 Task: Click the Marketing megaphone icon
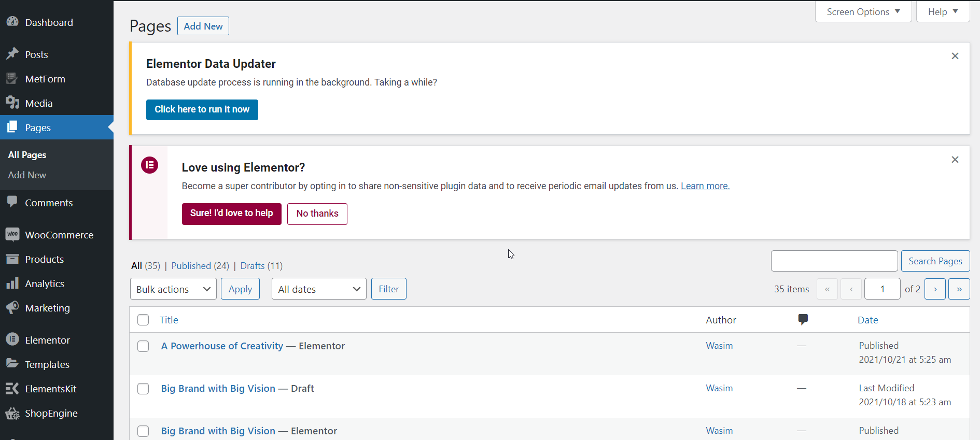pos(12,307)
